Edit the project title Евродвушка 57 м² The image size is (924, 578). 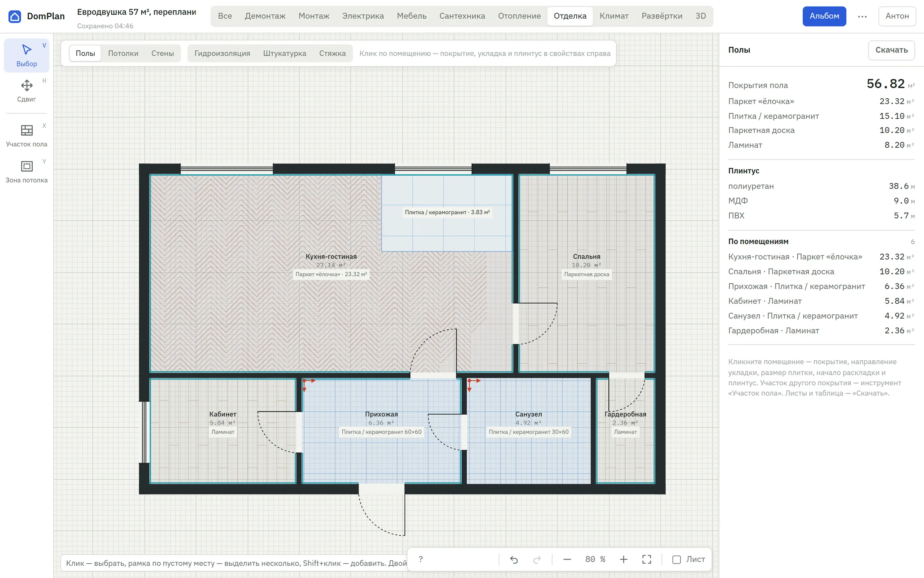click(x=137, y=12)
